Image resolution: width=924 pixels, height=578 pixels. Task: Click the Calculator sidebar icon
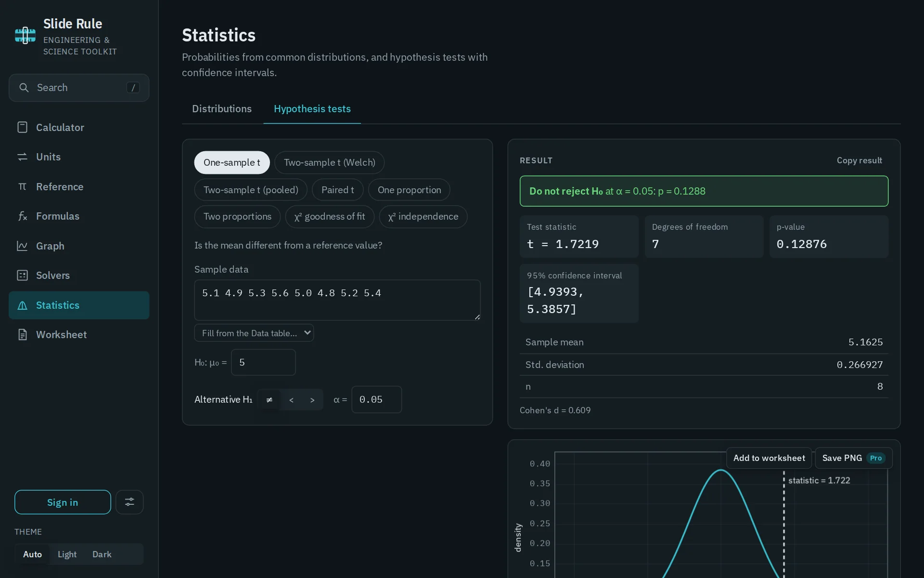pyautogui.click(x=22, y=127)
